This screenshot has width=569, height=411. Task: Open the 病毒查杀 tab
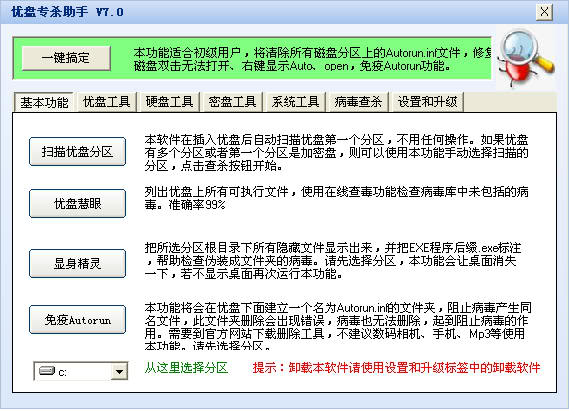(x=358, y=102)
